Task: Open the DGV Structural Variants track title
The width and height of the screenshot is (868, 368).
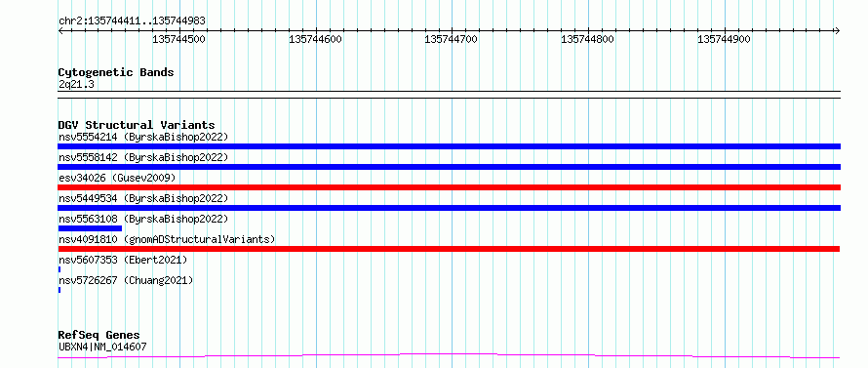Action: tap(137, 125)
